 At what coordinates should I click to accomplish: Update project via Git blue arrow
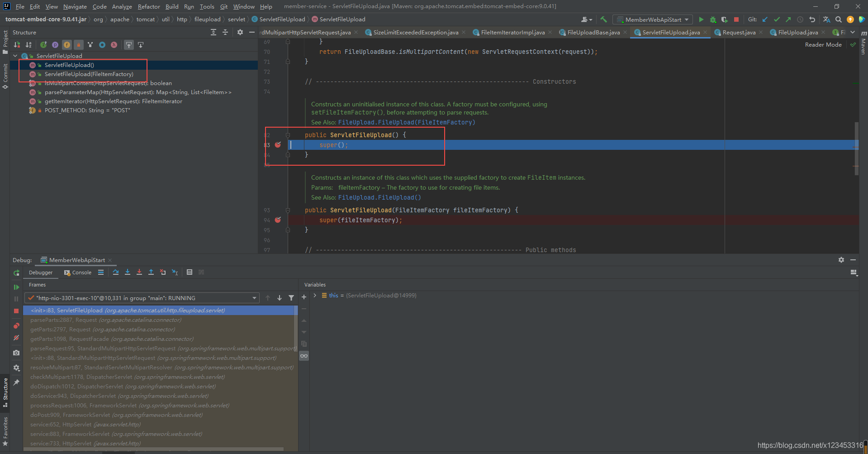pyautogui.click(x=765, y=19)
